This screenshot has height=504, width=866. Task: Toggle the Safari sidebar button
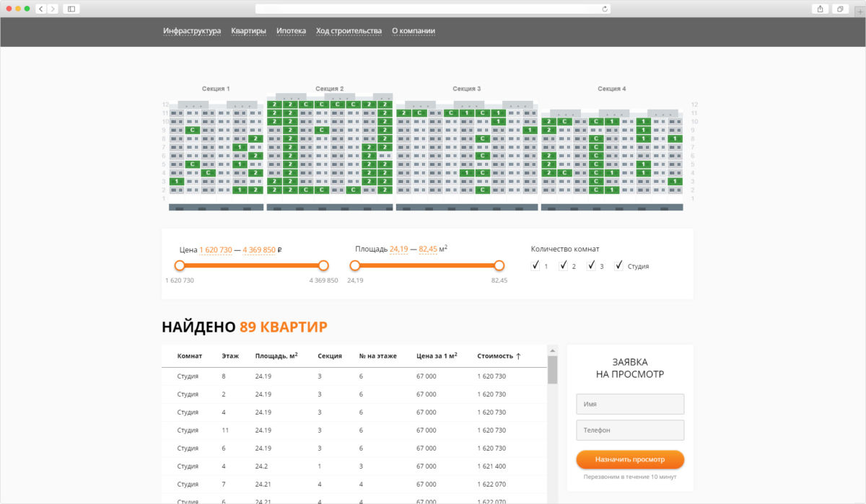tap(71, 9)
